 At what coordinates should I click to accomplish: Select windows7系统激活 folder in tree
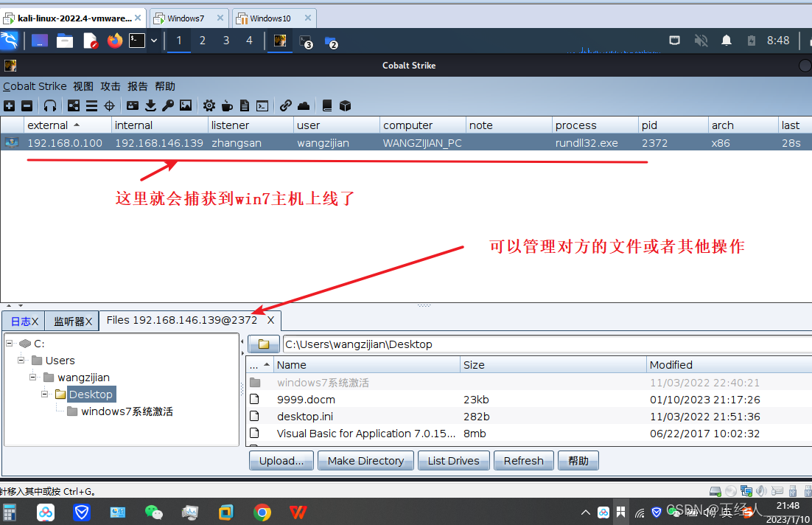click(127, 411)
